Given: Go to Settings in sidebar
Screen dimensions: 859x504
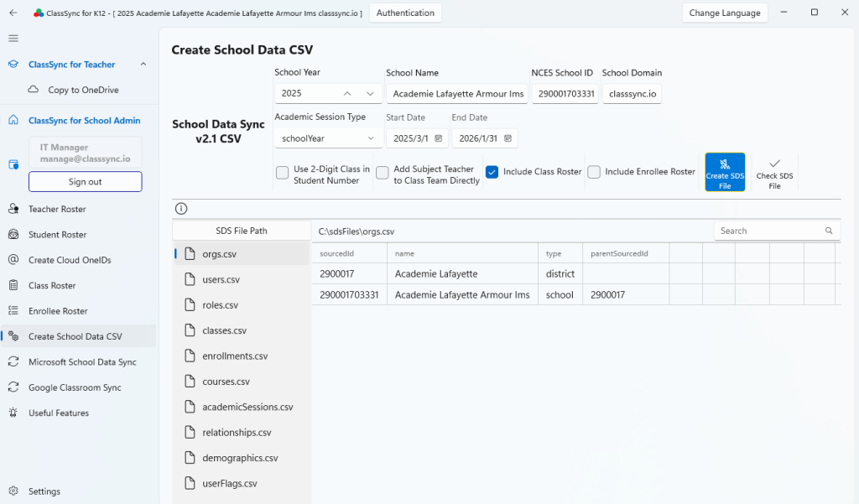Looking at the screenshot, I should click(x=79, y=491).
